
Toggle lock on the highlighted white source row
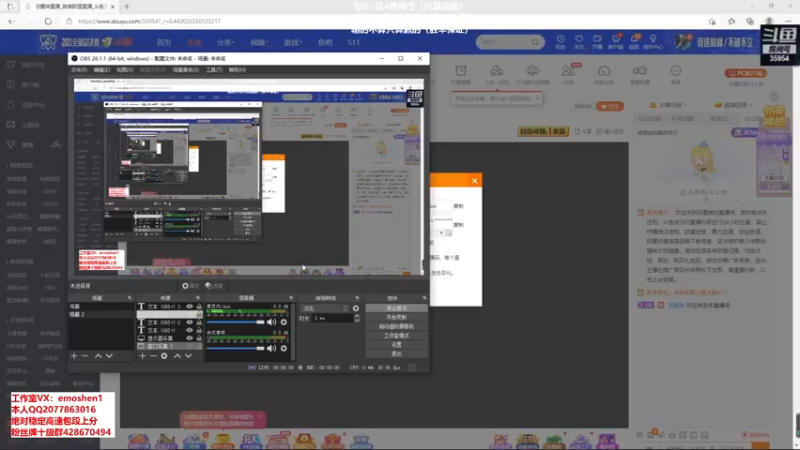[x=199, y=315]
